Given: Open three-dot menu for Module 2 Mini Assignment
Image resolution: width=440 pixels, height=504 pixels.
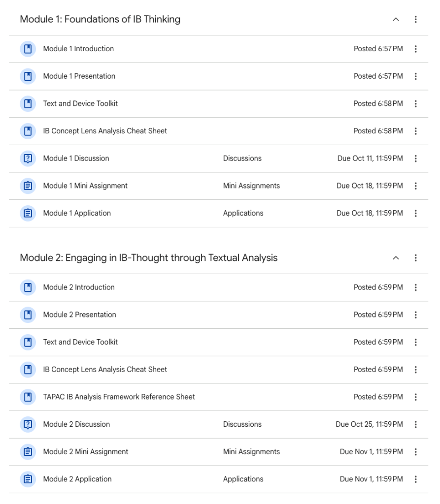Looking at the screenshot, I should click(415, 452).
